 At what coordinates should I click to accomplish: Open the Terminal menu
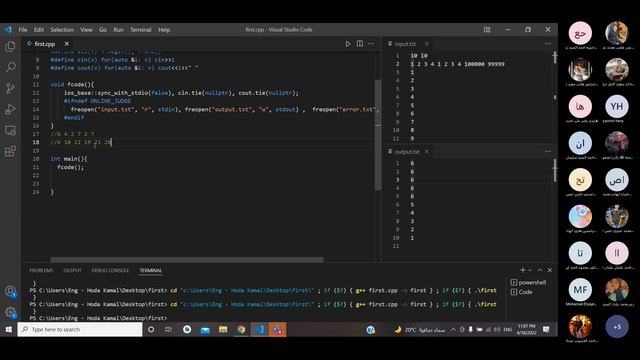(140, 30)
